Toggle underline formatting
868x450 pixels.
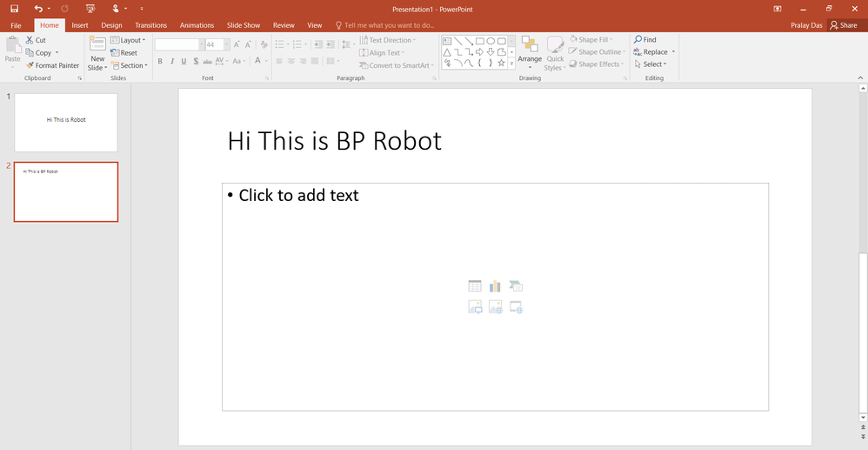(184, 61)
